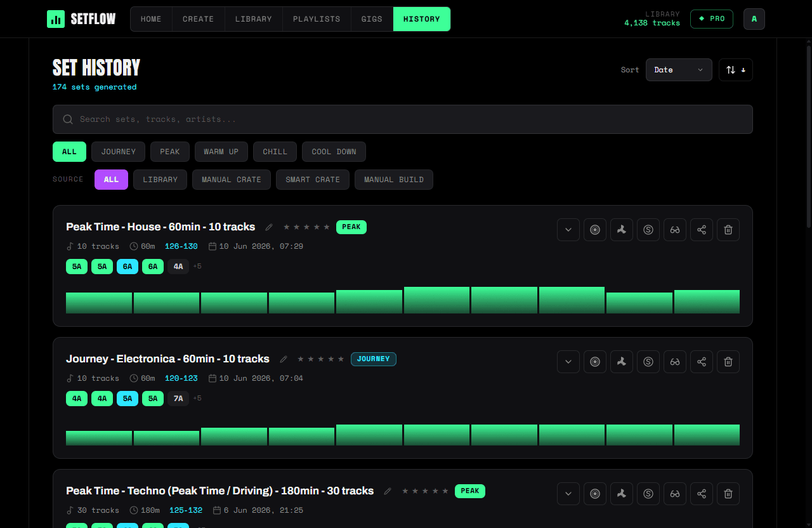Edit the Peak Time - House set name

[269, 227]
